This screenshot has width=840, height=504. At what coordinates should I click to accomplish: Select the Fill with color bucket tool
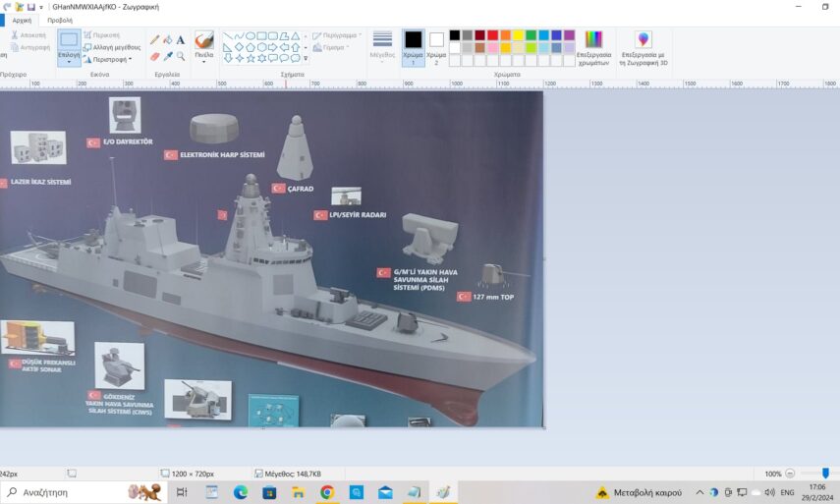click(x=167, y=40)
